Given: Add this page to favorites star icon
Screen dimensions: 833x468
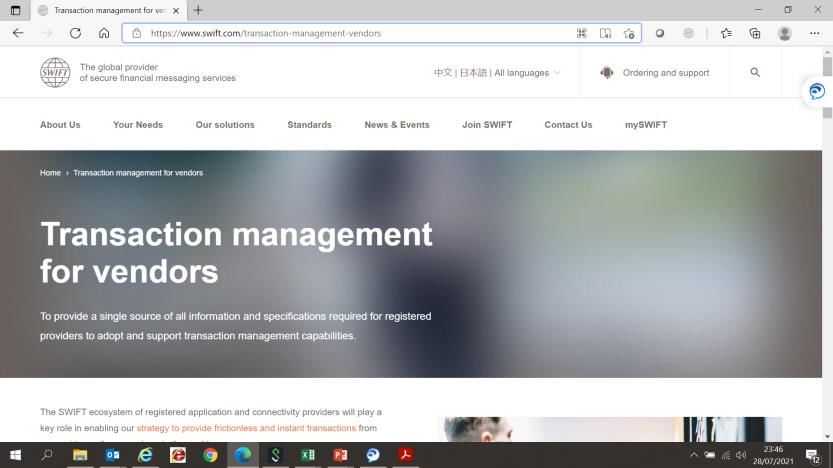Looking at the screenshot, I should click(629, 33).
